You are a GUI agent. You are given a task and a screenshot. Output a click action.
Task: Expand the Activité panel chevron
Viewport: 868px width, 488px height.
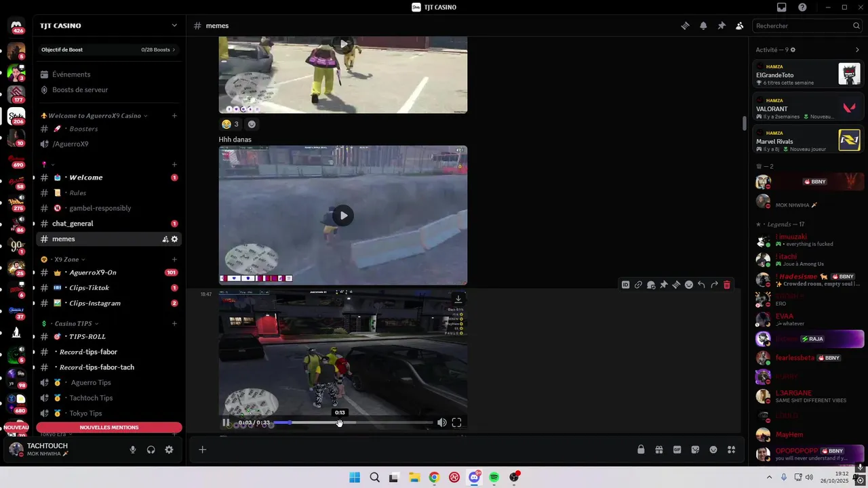click(x=857, y=49)
